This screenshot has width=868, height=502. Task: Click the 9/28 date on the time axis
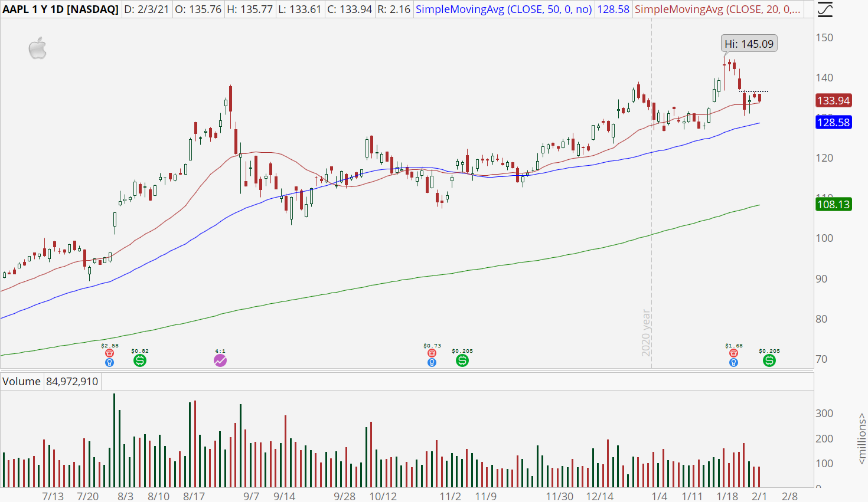(345, 496)
